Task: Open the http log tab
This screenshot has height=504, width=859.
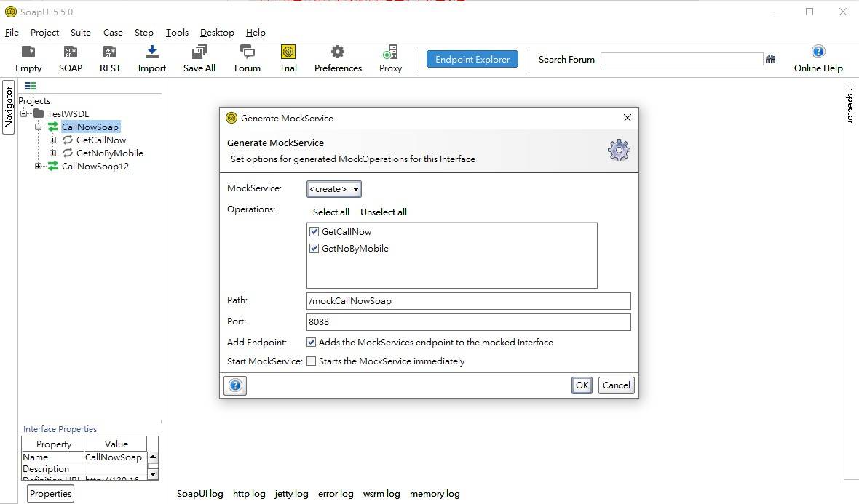Action: pos(249,494)
